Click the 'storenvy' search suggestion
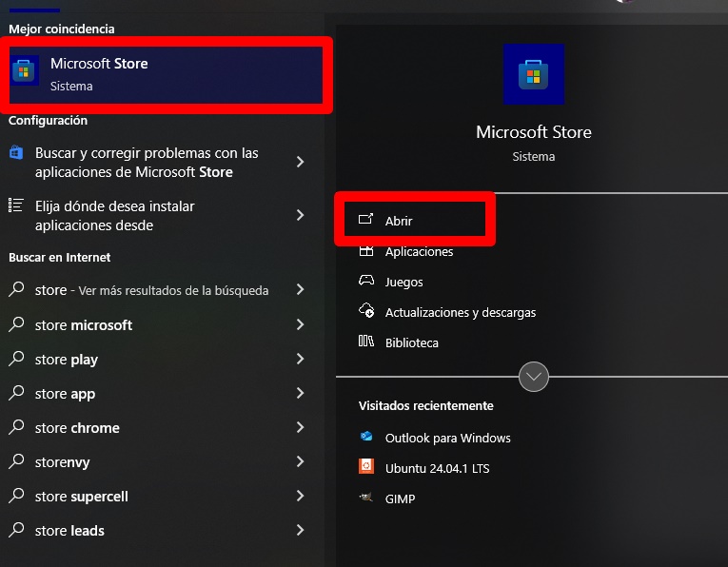The image size is (728, 567). (156, 462)
